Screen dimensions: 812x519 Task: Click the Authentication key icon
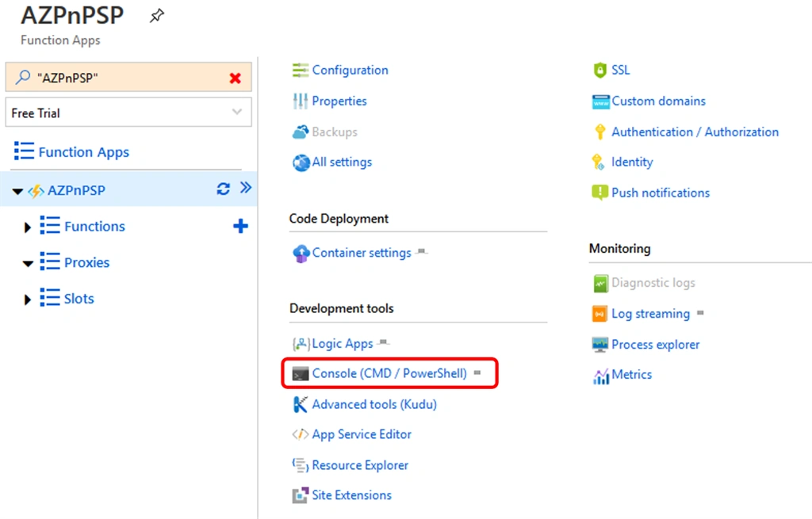(x=599, y=132)
